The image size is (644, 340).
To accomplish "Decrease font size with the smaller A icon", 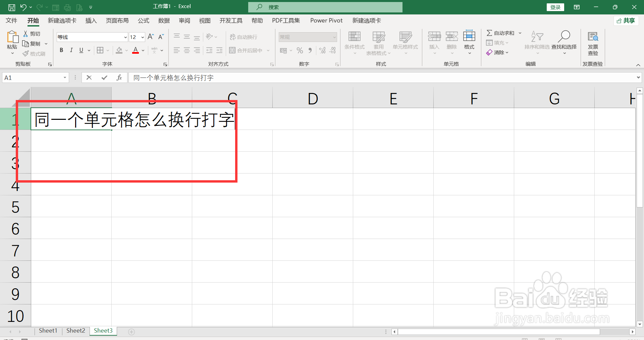I will point(161,37).
